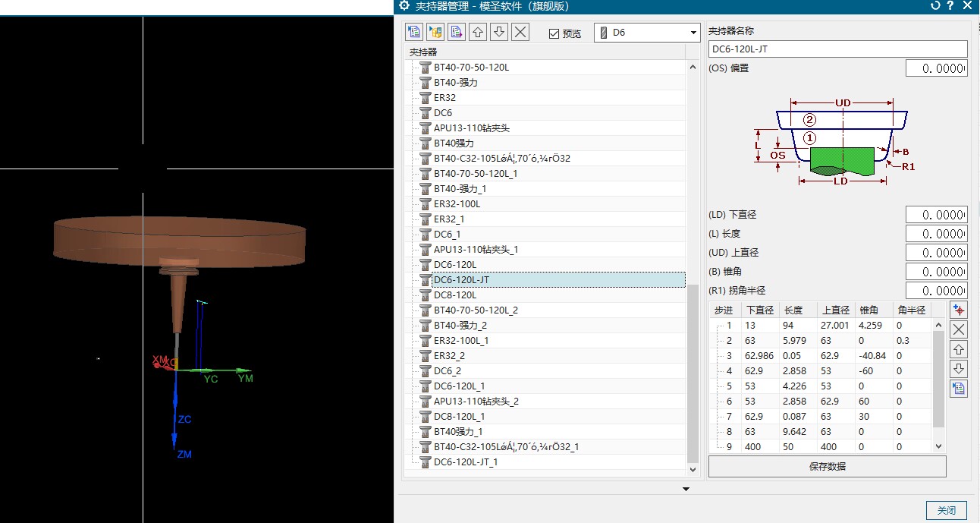Click the expand arrow below holder list
Image resolution: width=980 pixels, height=523 pixels.
click(x=686, y=489)
